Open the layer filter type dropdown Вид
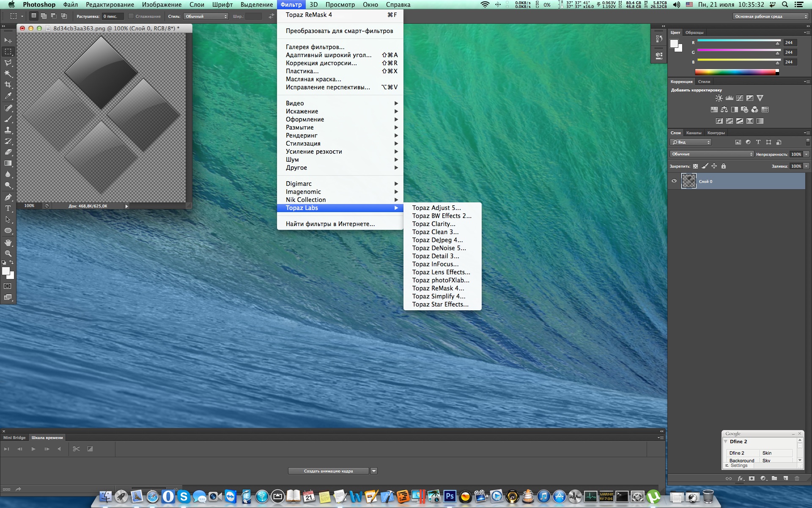Image resolution: width=812 pixels, height=508 pixels. (691, 142)
